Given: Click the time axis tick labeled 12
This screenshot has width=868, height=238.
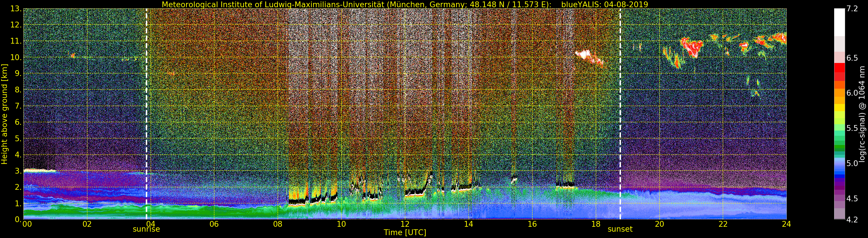Looking at the screenshot, I should tap(405, 224).
